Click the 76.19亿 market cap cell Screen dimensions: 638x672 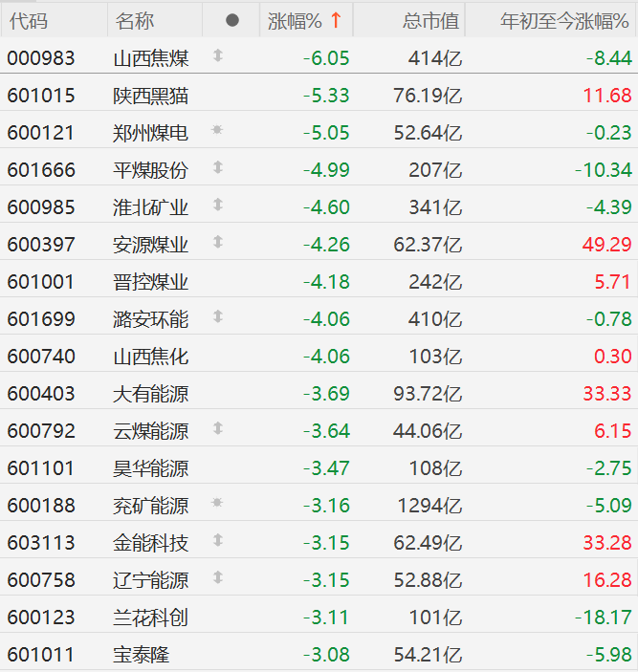tap(428, 96)
